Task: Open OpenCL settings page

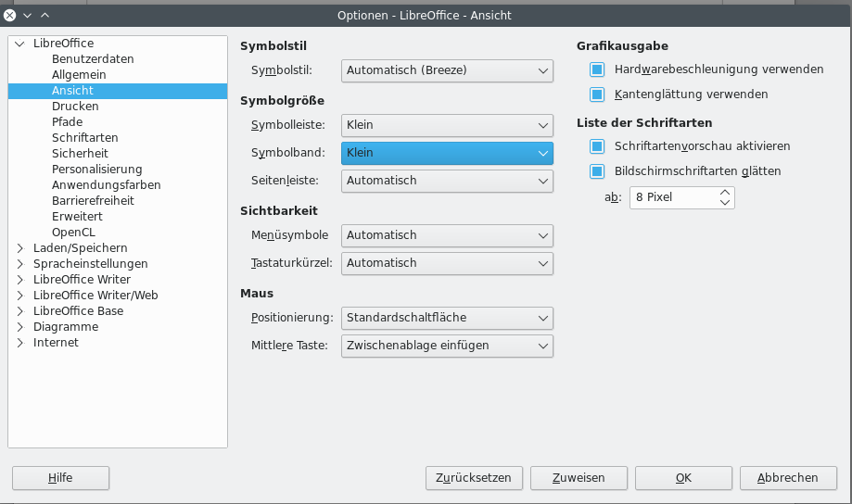Action: click(73, 232)
